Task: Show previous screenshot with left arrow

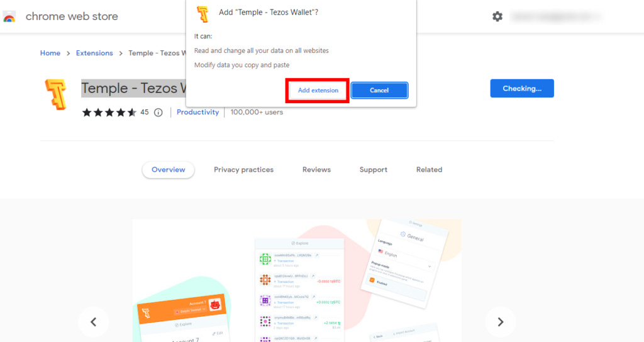Action: pos(94,322)
